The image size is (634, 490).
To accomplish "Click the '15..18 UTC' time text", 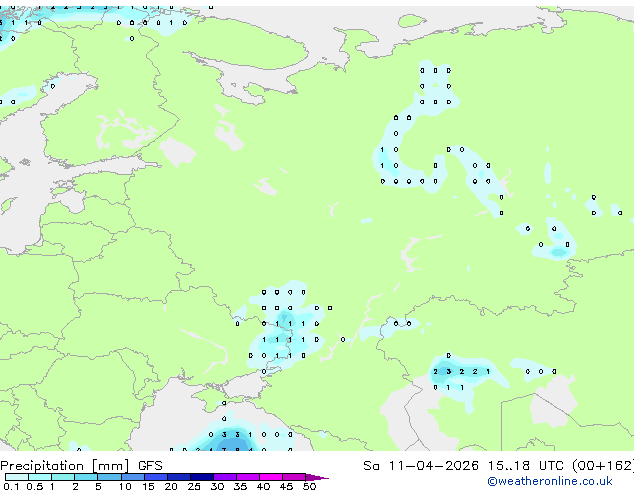I will click(x=525, y=466).
